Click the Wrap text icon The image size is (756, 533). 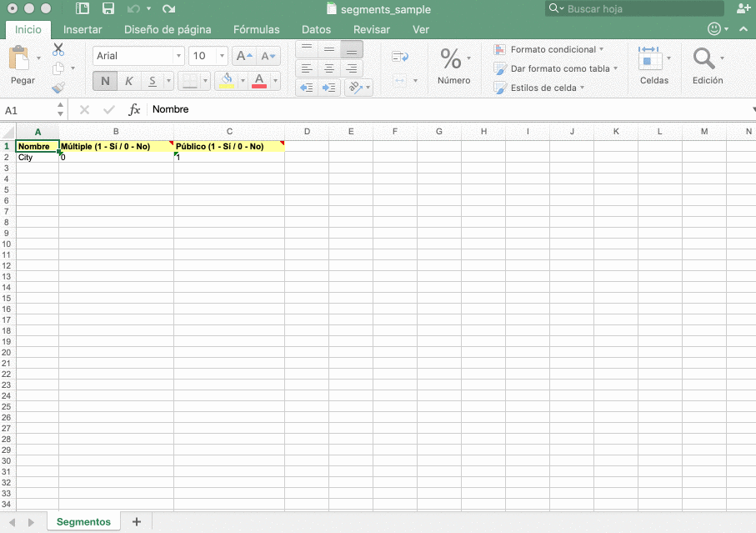(x=400, y=57)
